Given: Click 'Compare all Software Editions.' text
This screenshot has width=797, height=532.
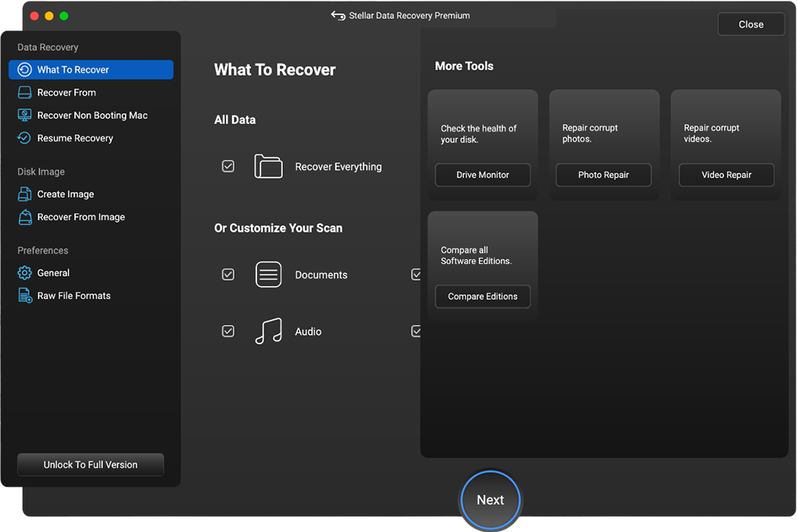Looking at the screenshot, I should (x=476, y=255).
